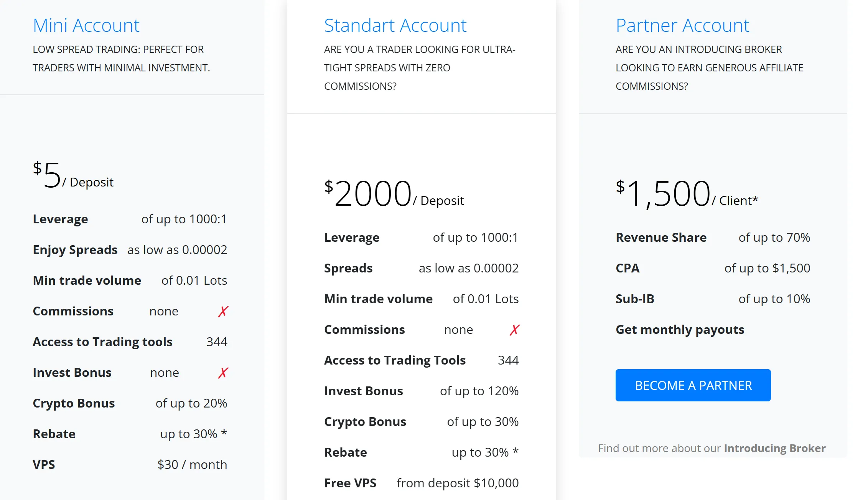
Task: Click the Revenue Share of up to 70% row
Action: (713, 238)
